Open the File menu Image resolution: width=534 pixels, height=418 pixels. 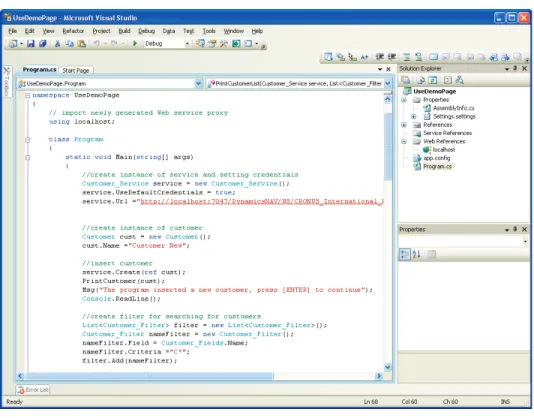pyautogui.click(x=13, y=31)
